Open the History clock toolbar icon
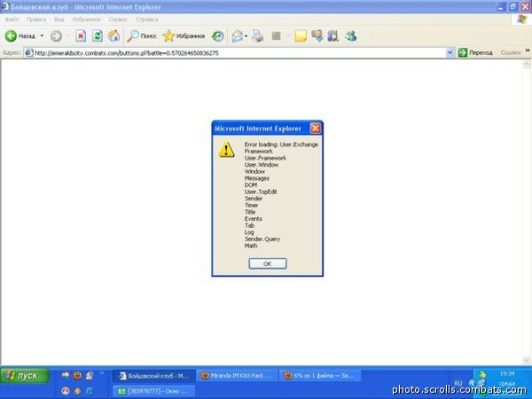This screenshot has height=399, width=532. [218, 36]
